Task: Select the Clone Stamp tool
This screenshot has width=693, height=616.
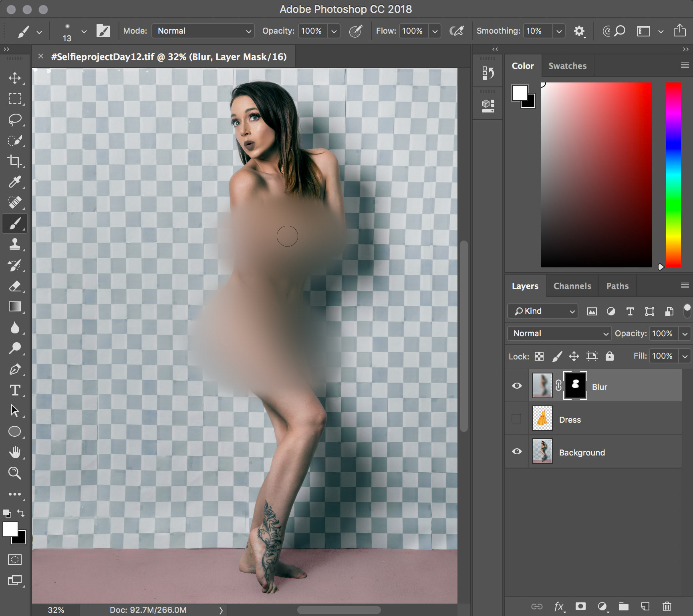Action: [15, 244]
